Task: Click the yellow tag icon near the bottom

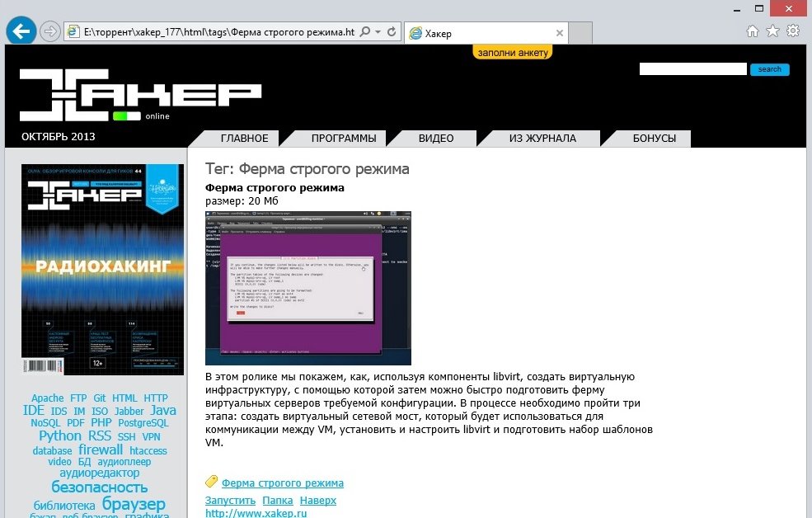Action: pyautogui.click(x=211, y=482)
